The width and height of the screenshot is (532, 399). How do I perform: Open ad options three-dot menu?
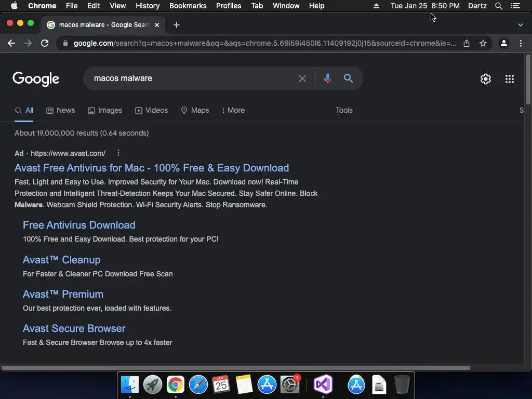[118, 153]
